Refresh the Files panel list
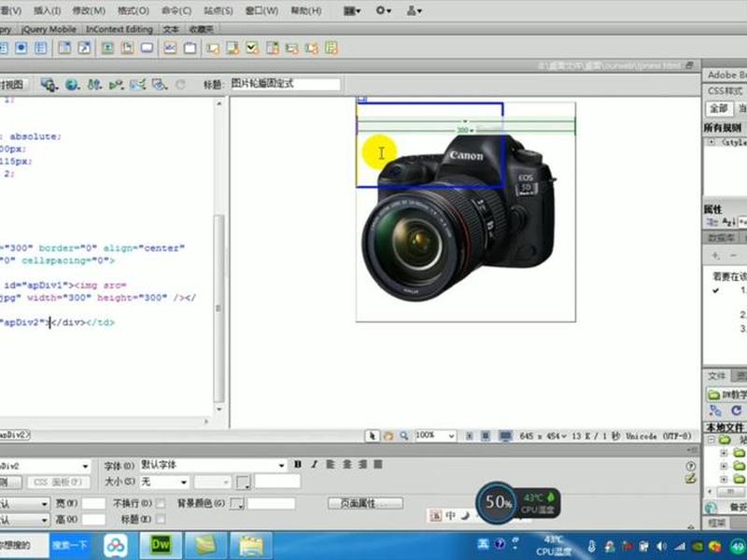The image size is (747, 560). click(x=736, y=411)
